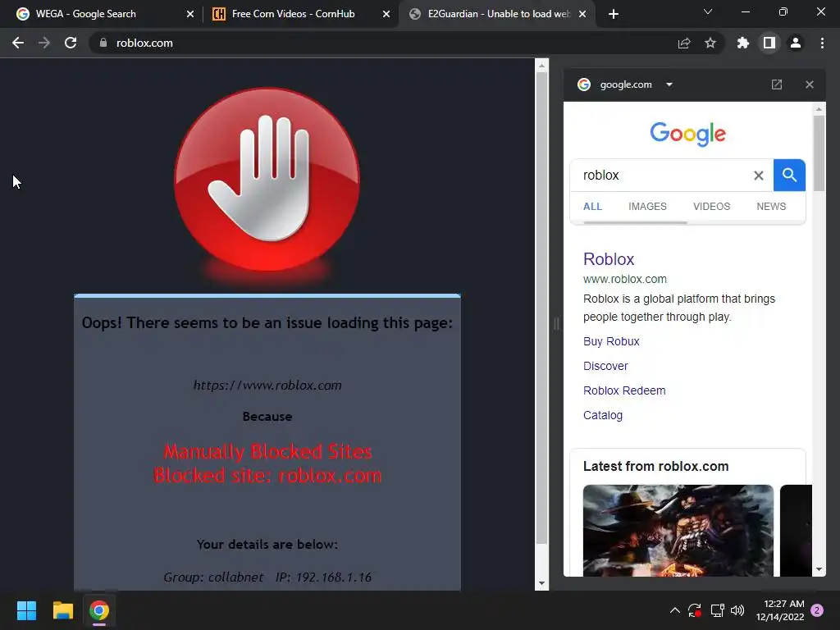Open the tab search chevron
Image resolution: width=840 pixels, height=630 pixels.
708,11
